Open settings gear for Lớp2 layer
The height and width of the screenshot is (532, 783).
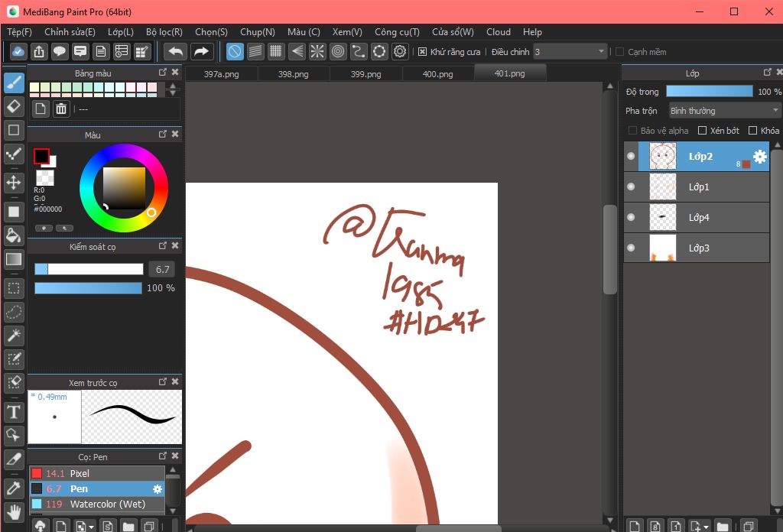click(759, 157)
